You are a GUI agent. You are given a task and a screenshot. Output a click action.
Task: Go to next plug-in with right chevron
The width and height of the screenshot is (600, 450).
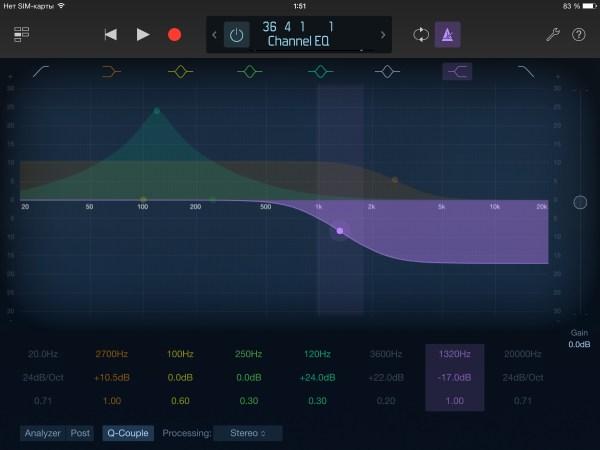click(x=383, y=35)
